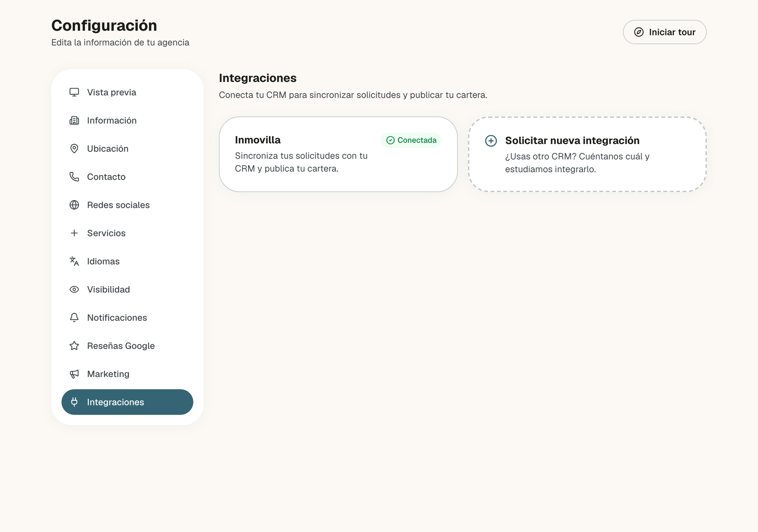Click the Configuración page title

click(104, 25)
